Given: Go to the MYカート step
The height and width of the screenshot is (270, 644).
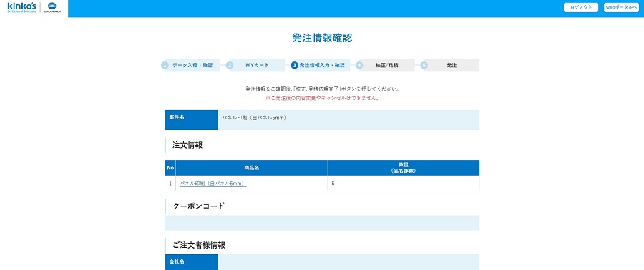Looking at the screenshot, I should 258,65.
